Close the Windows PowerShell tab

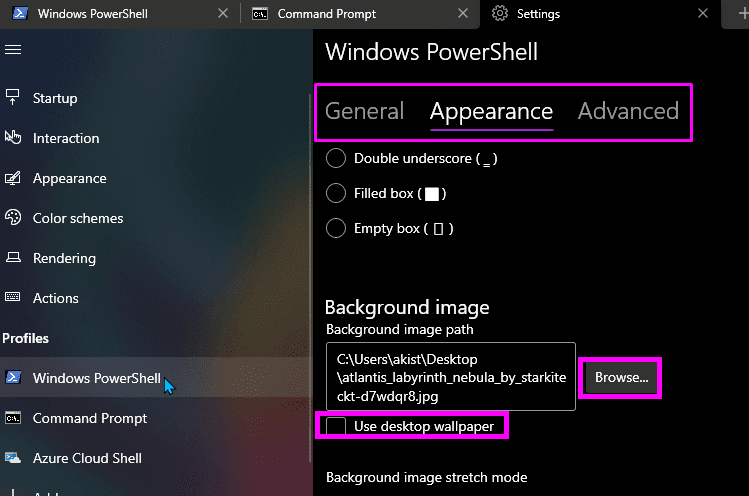coord(223,13)
